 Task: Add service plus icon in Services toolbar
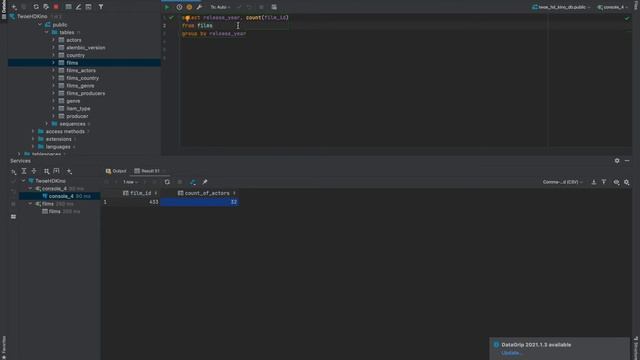tap(69, 171)
